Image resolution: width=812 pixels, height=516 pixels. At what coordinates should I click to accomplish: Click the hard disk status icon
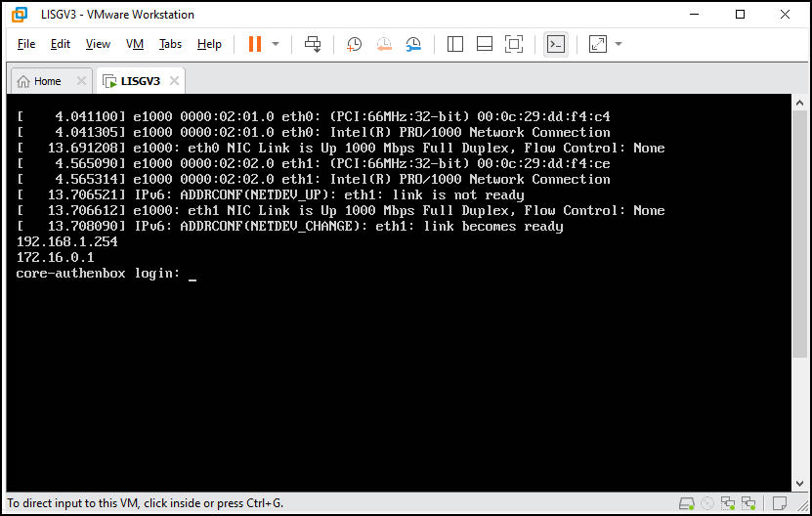685,503
